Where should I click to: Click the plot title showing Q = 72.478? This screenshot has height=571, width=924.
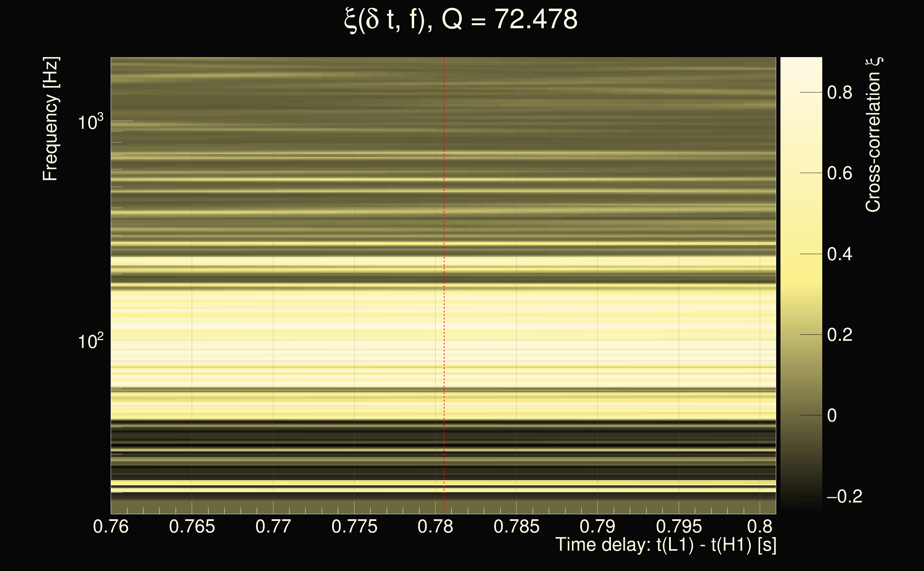461,20
